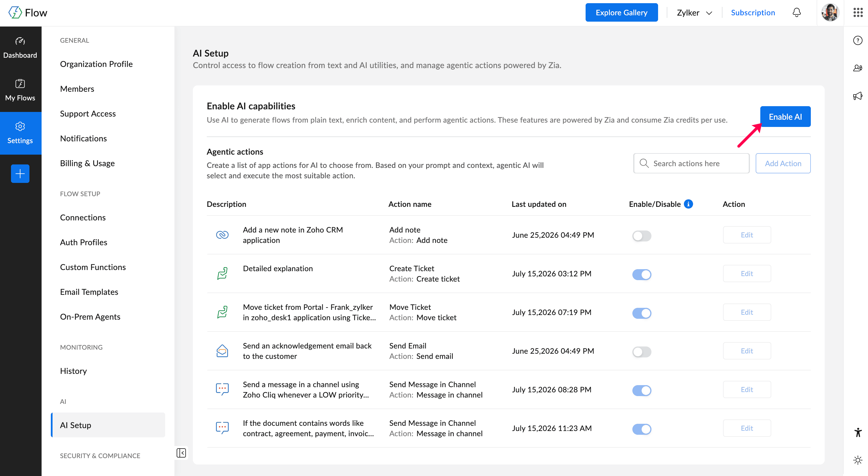Click the Zoho Desk icon in Create Ticket row
This screenshot has height=476, width=868.
(x=222, y=274)
